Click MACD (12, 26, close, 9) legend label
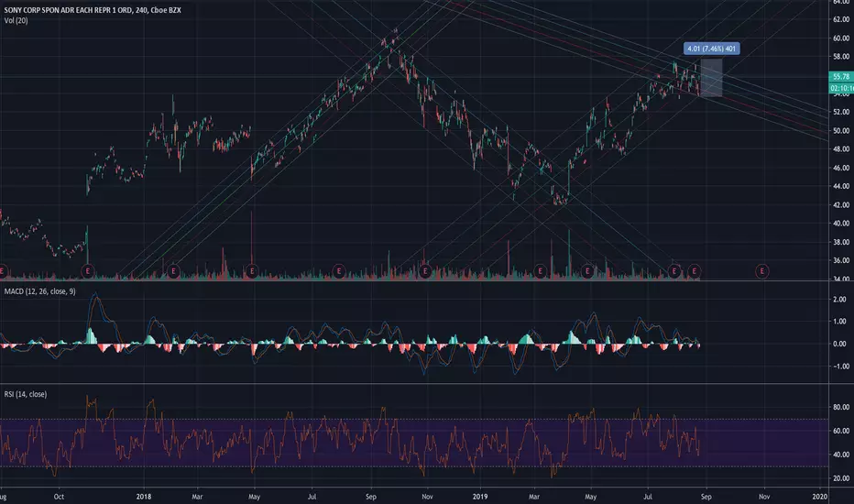 tap(39, 291)
